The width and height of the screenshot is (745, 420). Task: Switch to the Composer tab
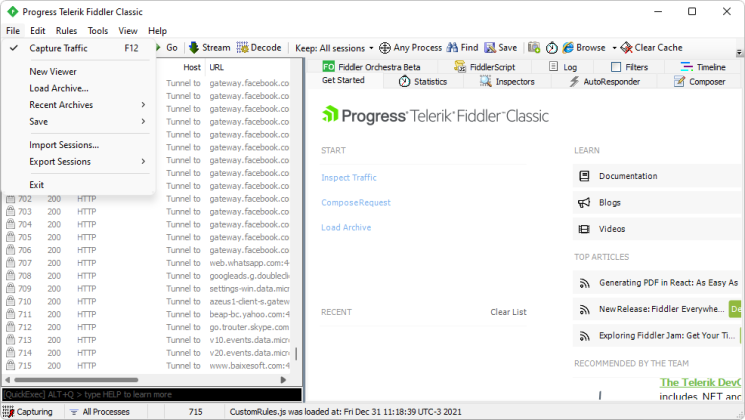[x=699, y=82]
